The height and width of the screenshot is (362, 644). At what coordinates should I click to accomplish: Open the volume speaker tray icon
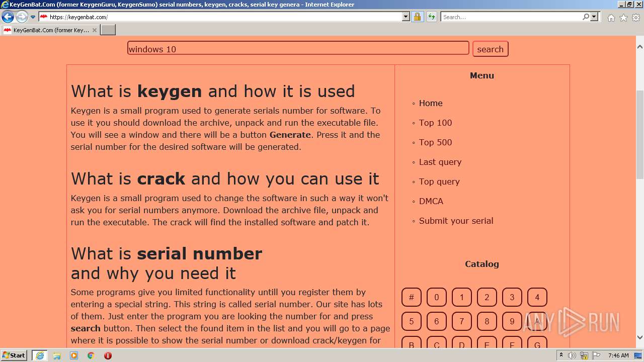click(x=572, y=355)
